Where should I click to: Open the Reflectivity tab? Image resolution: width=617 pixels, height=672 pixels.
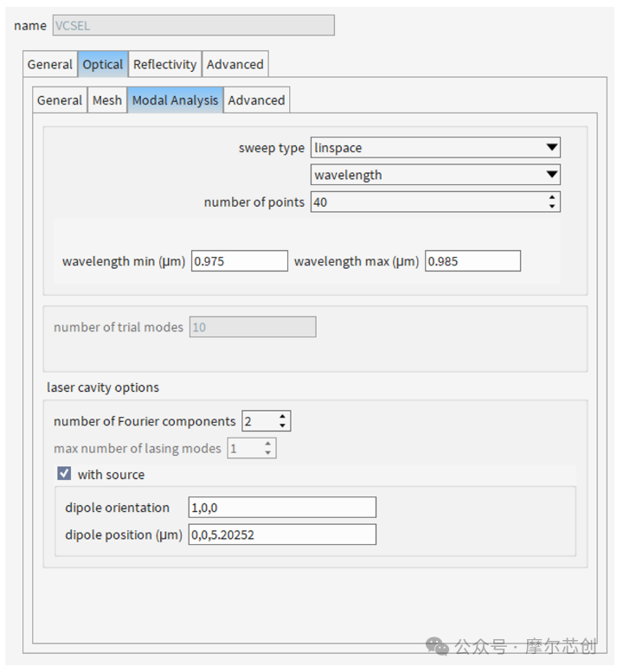tap(164, 64)
